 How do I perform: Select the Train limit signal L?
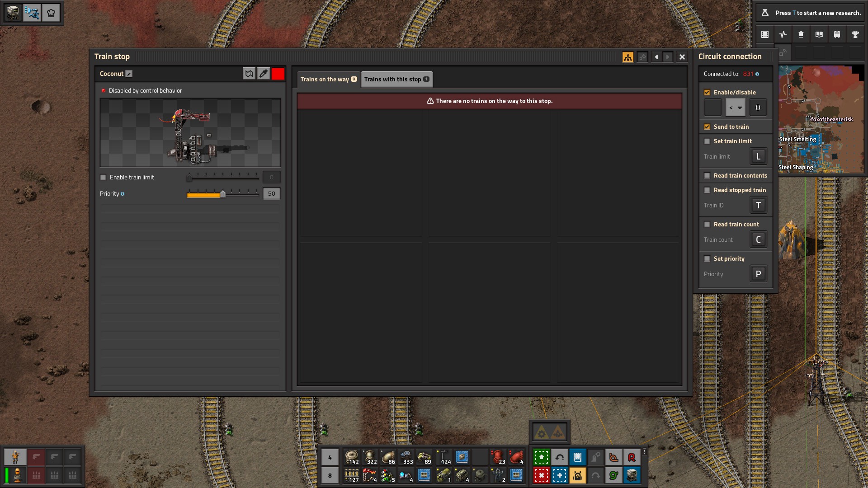(759, 157)
